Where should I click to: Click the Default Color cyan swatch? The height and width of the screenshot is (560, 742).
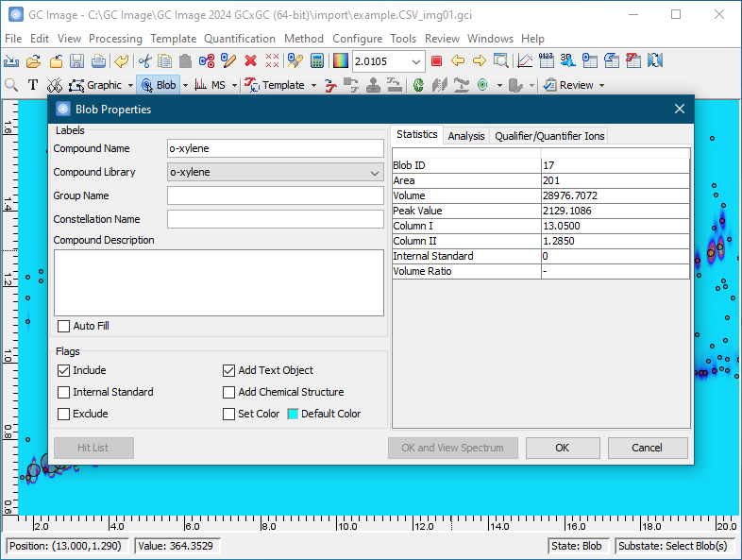pos(293,414)
